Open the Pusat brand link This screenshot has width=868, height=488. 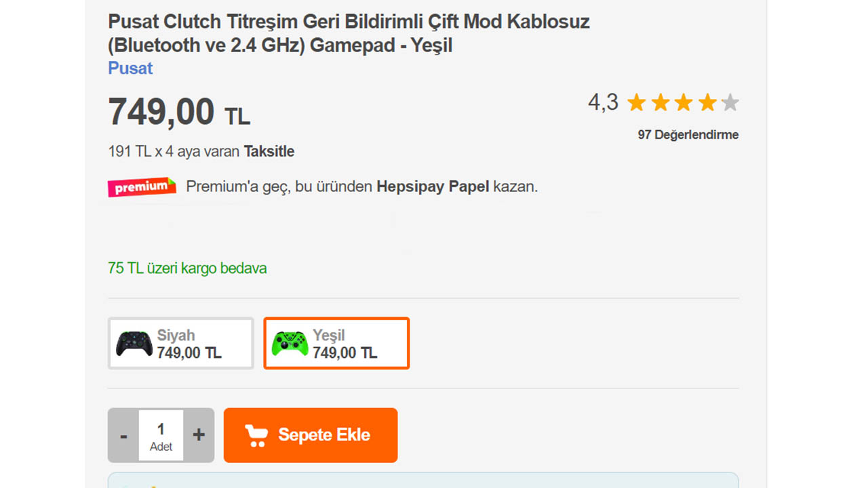[130, 68]
